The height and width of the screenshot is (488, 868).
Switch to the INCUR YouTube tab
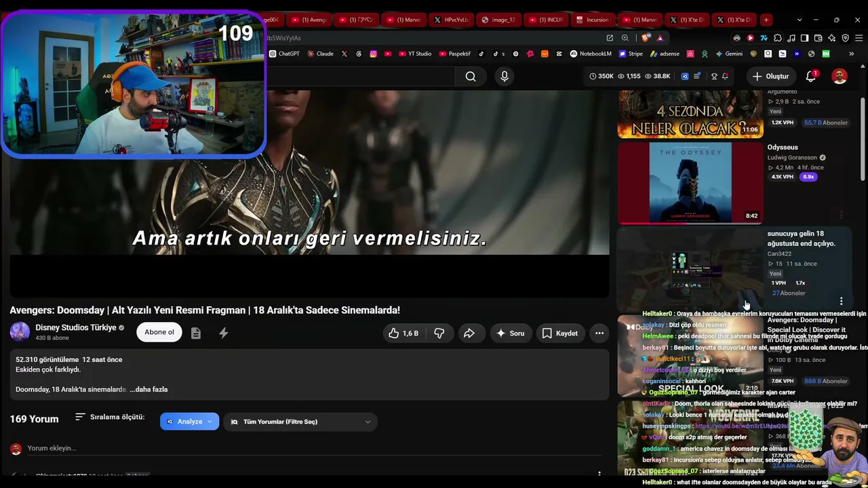(x=546, y=20)
